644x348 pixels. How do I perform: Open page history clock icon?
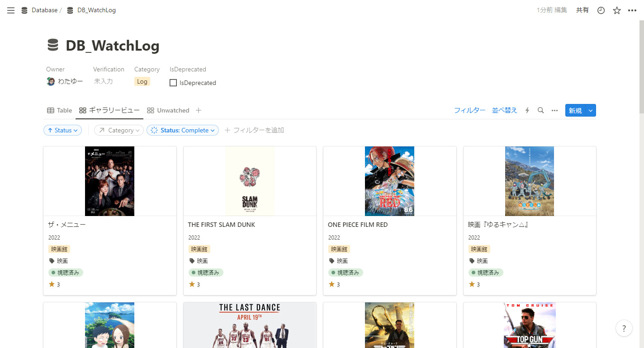(601, 10)
